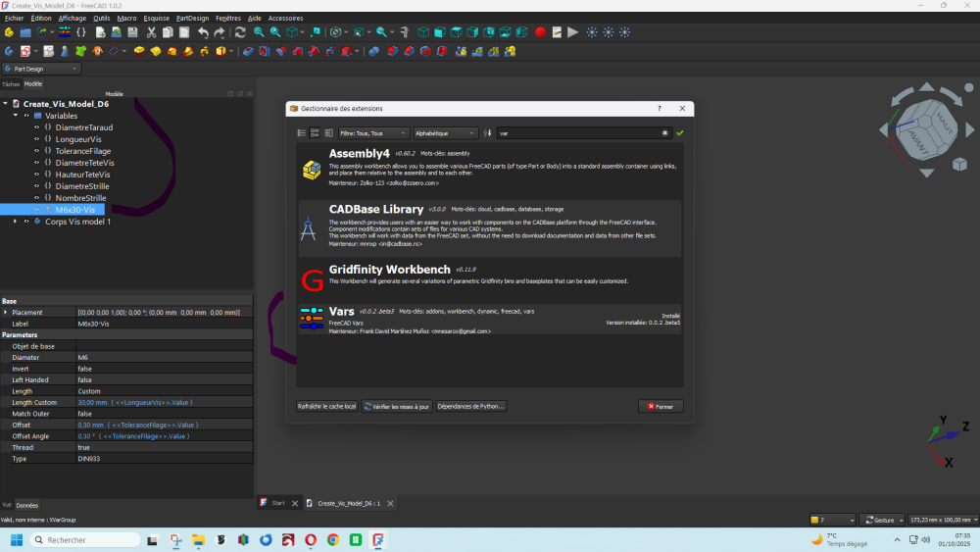Click the Undo arrow icon
The width and height of the screenshot is (980, 552).
coord(203,32)
